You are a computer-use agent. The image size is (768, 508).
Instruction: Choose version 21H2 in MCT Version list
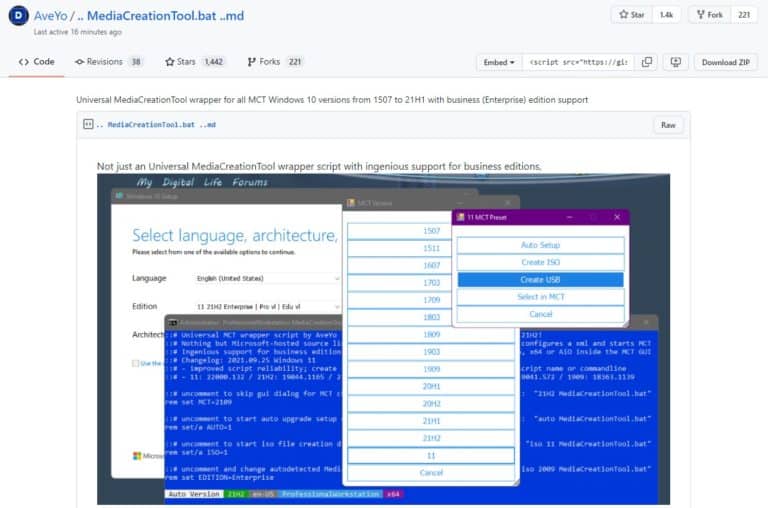click(x=431, y=438)
